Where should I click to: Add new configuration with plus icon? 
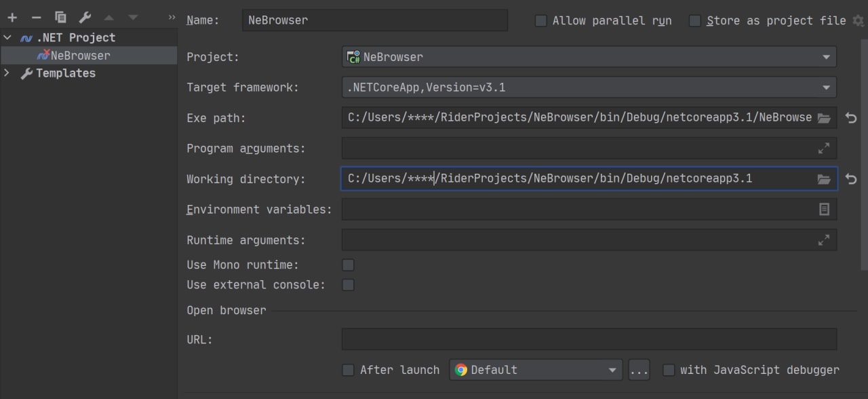[12, 18]
